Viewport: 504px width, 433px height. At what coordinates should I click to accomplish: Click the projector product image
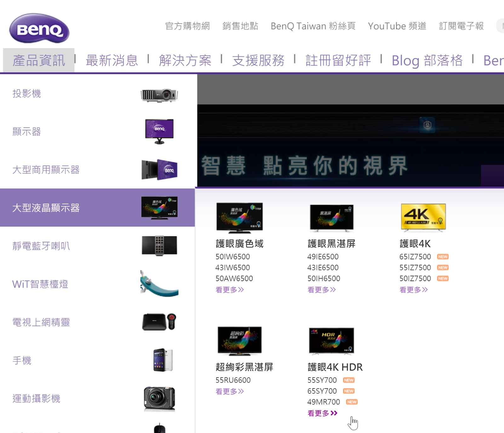(x=159, y=95)
